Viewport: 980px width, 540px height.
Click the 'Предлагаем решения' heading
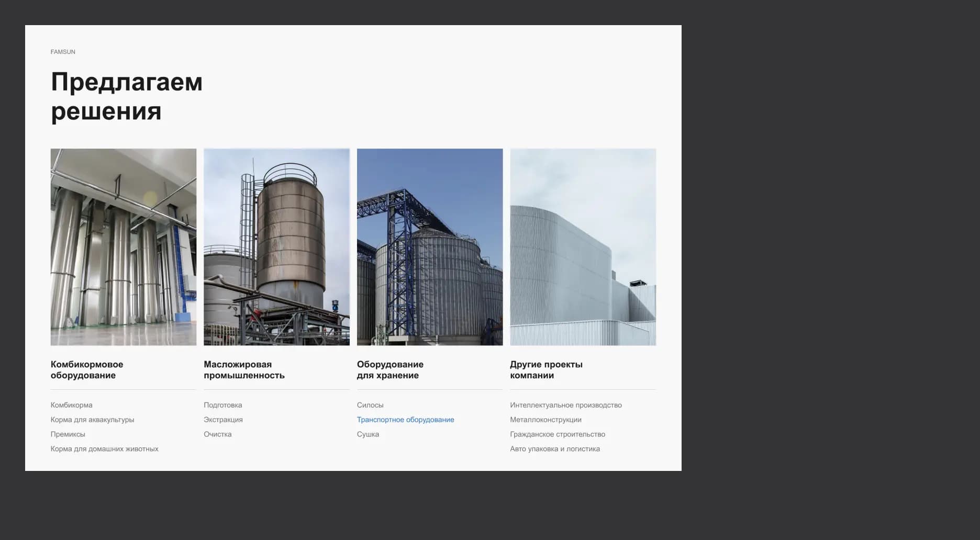point(127,96)
